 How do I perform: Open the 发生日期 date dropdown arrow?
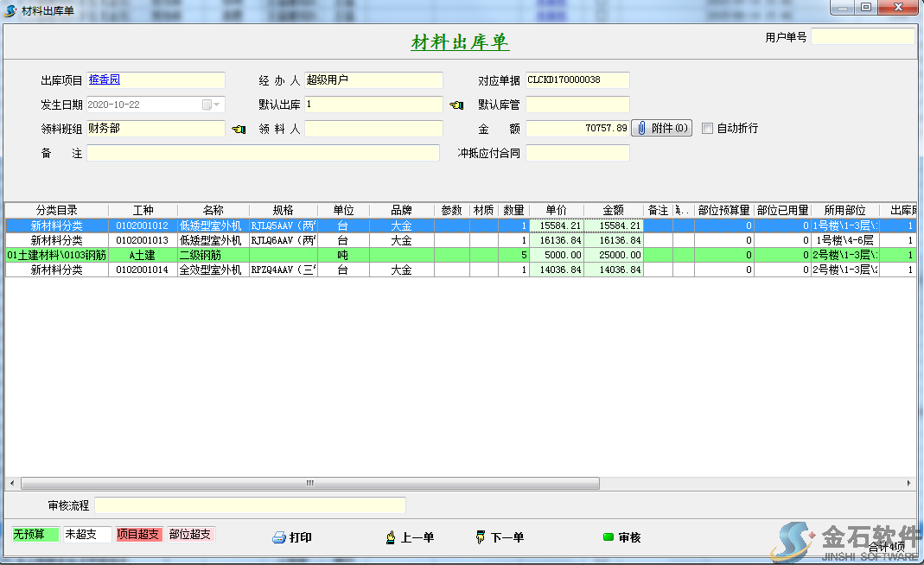tap(216, 103)
